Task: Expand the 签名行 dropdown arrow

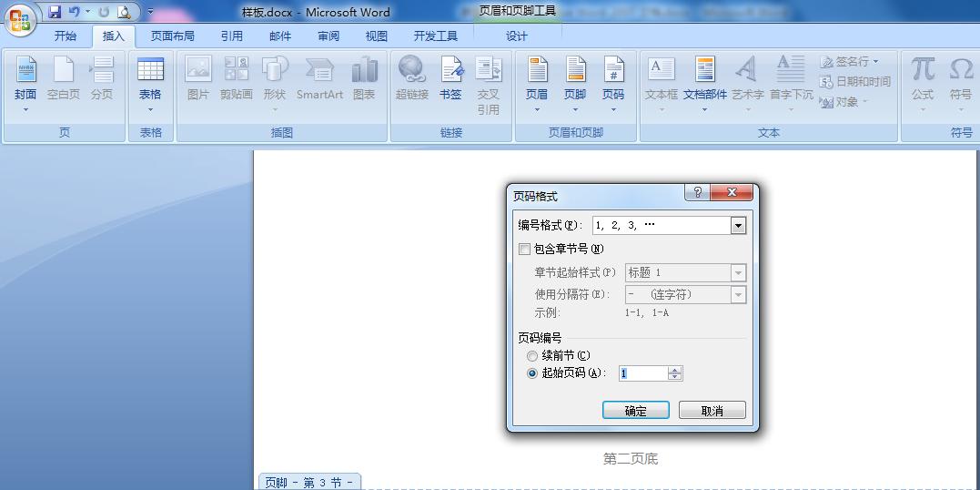Action: tap(875, 61)
